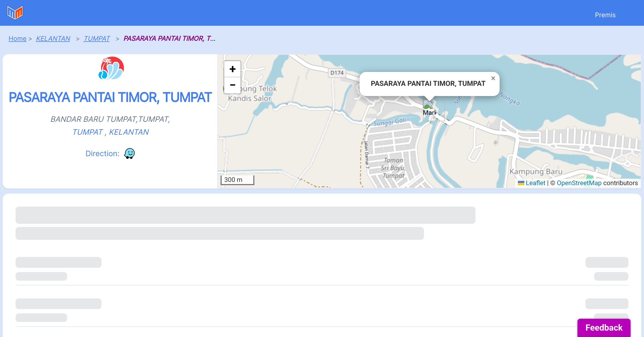The image size is (644, 337).
Task: Click the D174 road label on map
Action: 337,73
